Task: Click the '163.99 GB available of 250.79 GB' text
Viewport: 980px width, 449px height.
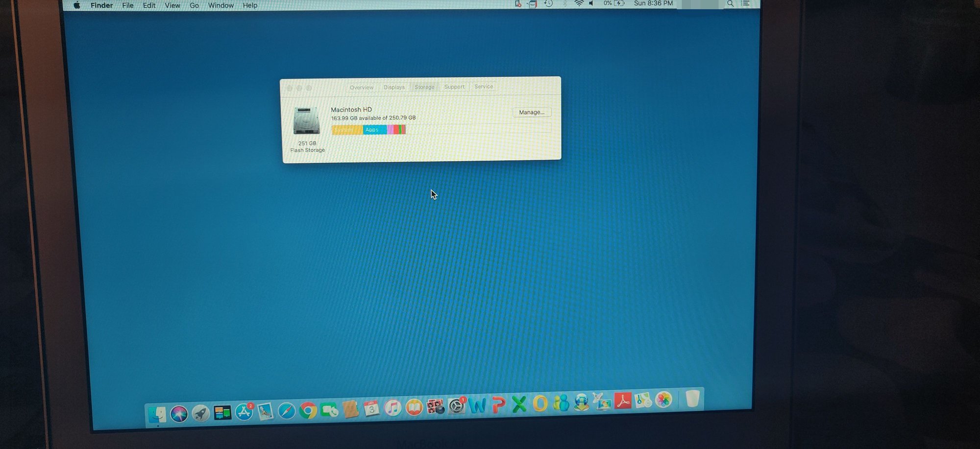Action: point(373,118)
